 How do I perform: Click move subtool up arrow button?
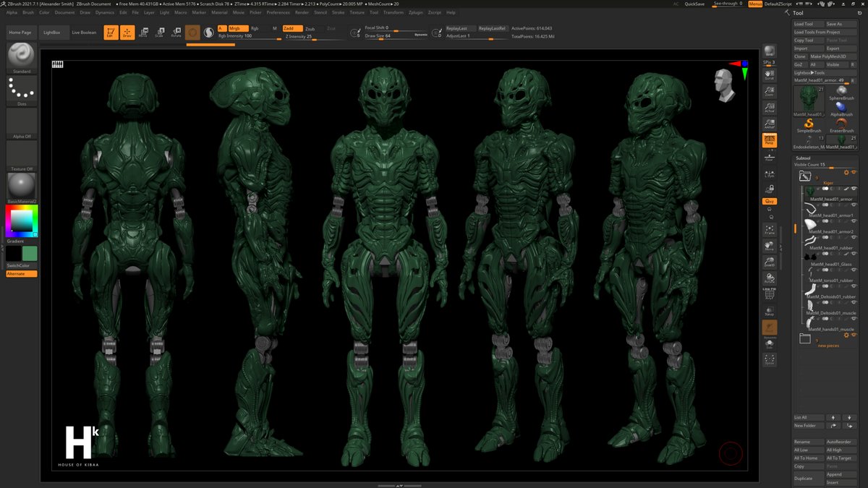point(833,417)
